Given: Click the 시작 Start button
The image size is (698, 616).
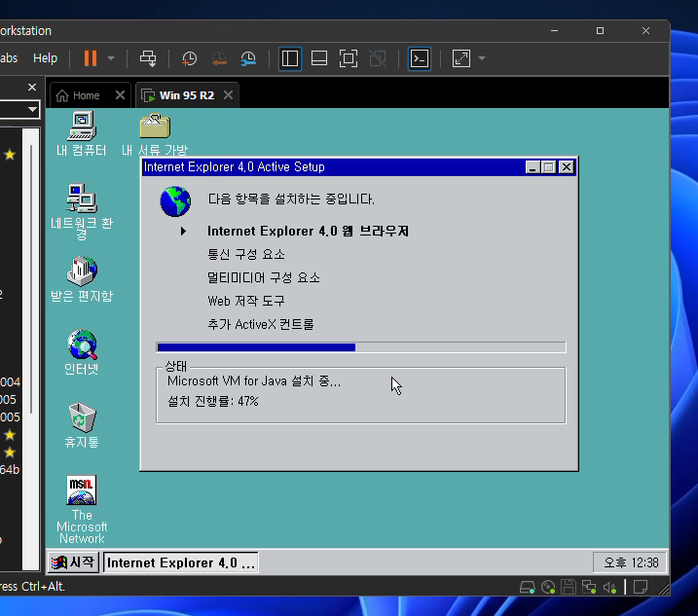Looking at the screenshot, I should pos(73,562).
